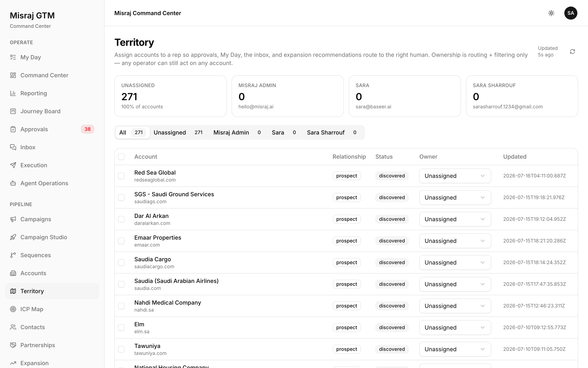Check the Emaar Properties row checkbox
This screenshot has width=588, height=368.
121,241
